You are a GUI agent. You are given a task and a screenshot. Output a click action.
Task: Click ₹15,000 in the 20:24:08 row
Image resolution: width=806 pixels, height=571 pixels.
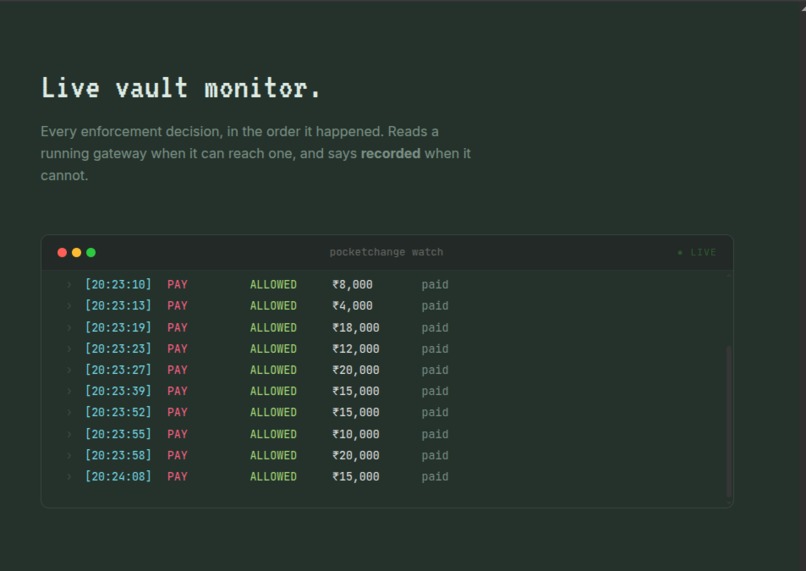(356, 476)
